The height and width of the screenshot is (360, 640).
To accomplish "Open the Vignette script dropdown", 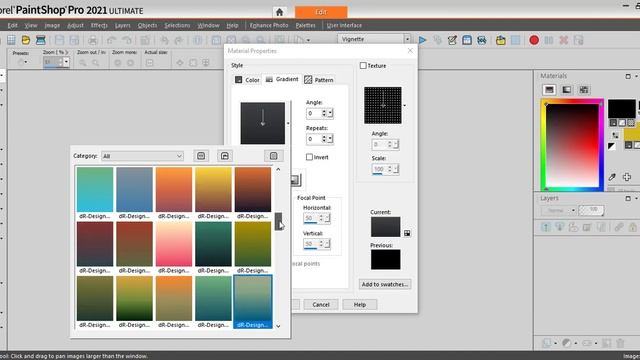I will [x=407, y=39].
